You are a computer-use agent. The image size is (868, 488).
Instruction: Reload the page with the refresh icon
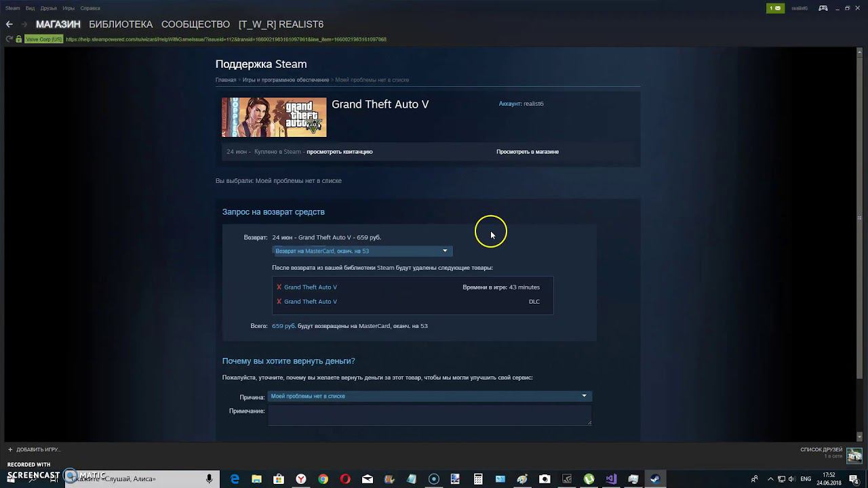(9, 39)
